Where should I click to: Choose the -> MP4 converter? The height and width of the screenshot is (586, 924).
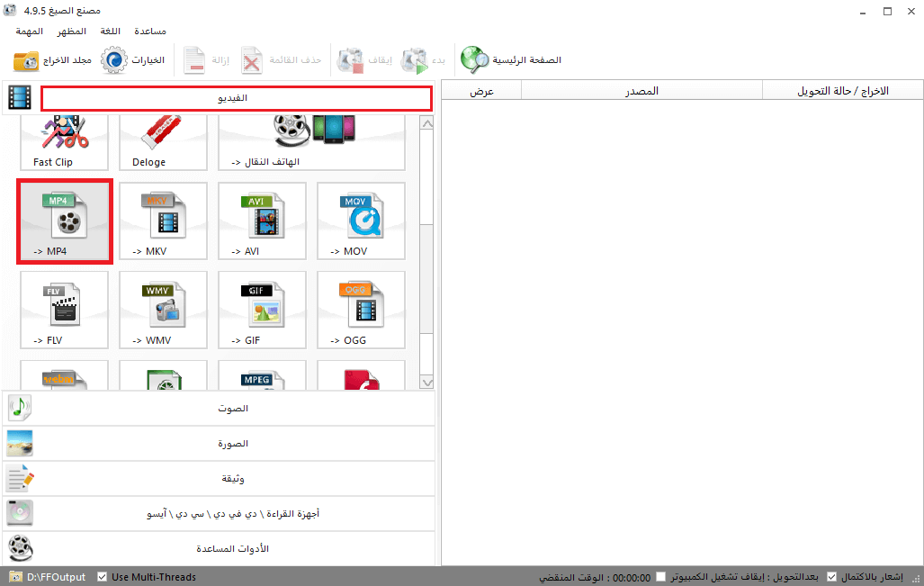(x=64, y=221)
